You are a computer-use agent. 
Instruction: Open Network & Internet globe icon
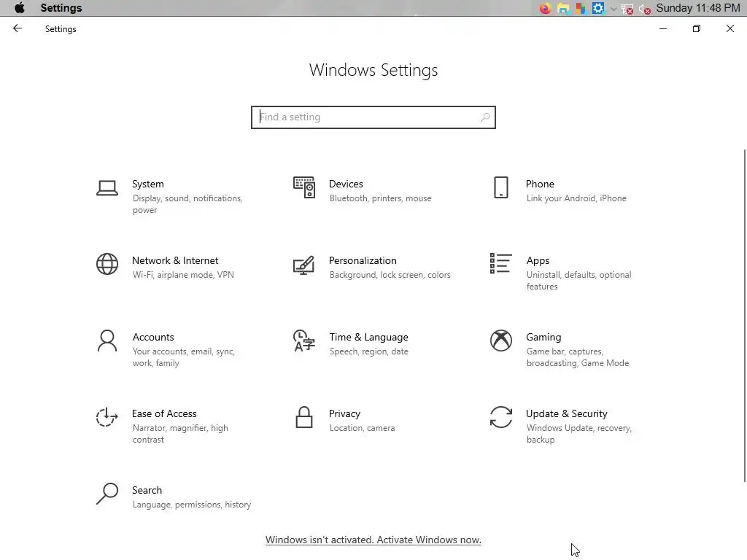point(107,264)
